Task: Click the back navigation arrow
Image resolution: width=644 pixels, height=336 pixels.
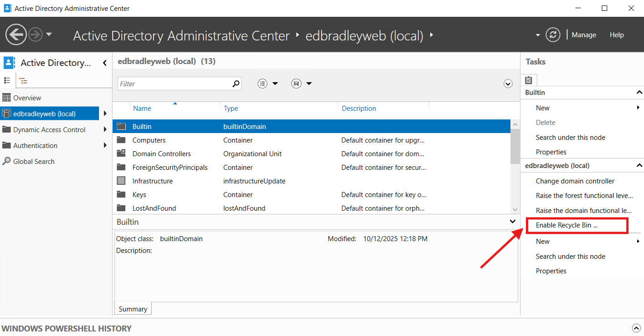Action: point(16,35)
